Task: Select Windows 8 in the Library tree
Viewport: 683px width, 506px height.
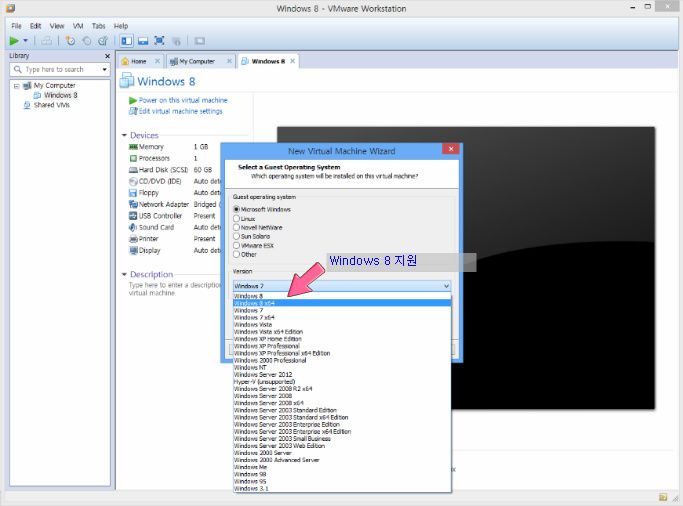Action: (x=61, y=95)
